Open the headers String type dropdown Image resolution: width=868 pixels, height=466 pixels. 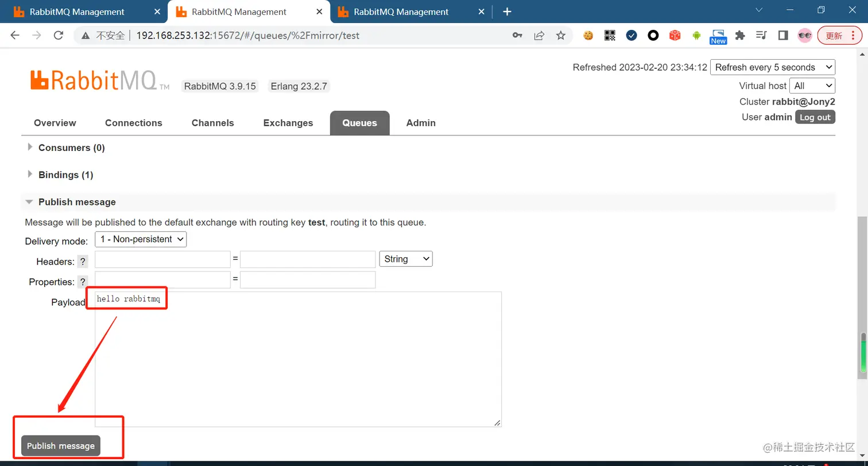click(x=406, y=259)
